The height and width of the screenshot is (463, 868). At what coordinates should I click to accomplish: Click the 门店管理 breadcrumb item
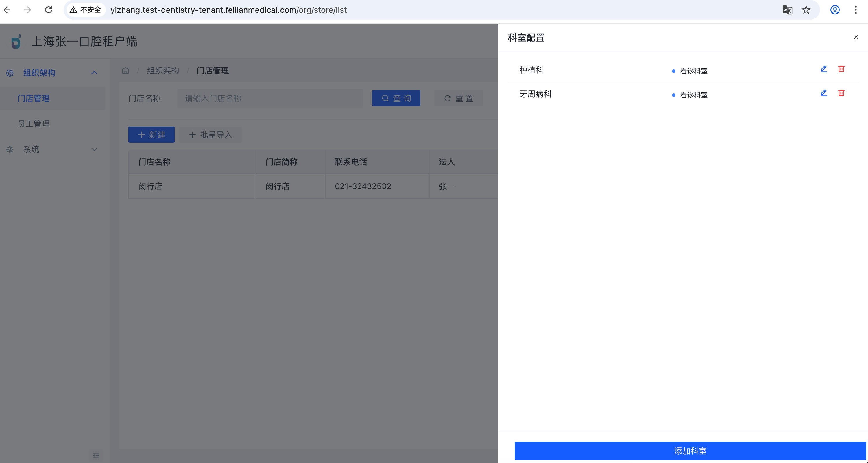click(x=213, y=71)
